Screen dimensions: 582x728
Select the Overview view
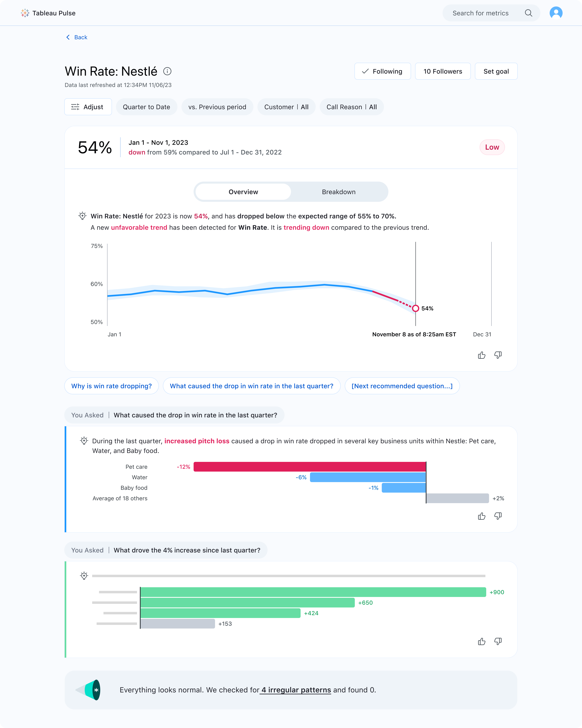coord(243,192)
